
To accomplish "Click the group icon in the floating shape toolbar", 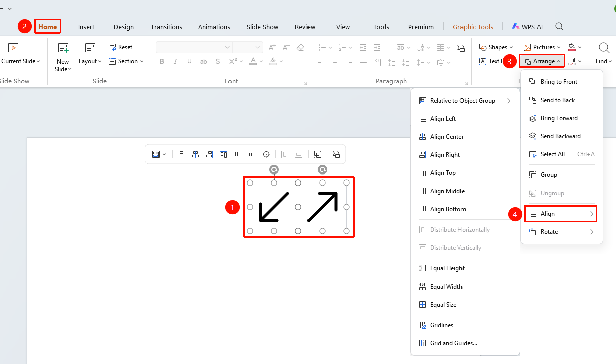I will point(318,154).
